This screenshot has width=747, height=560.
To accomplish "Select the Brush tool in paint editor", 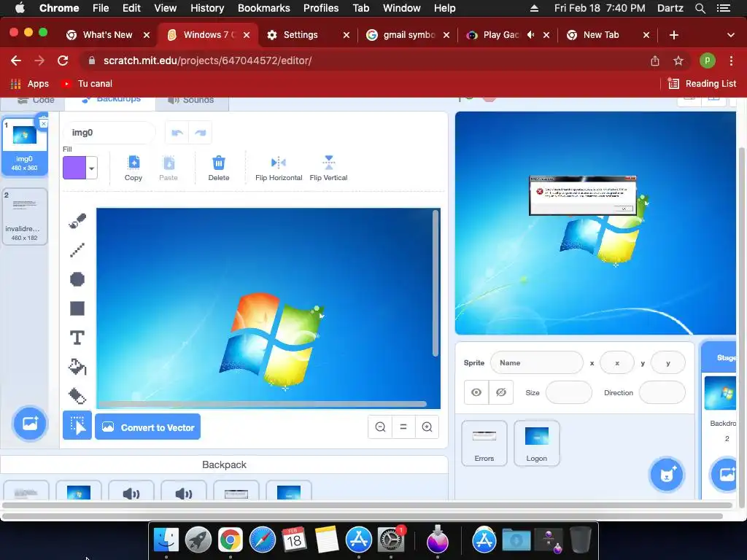I will tap(77, 221).
